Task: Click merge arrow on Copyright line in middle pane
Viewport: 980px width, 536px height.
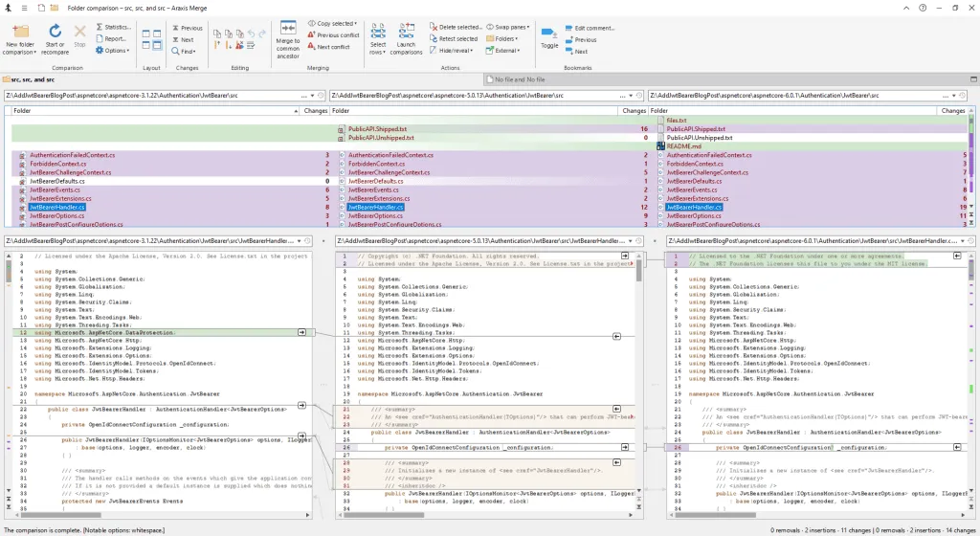Action: click(x=624, y=257)
